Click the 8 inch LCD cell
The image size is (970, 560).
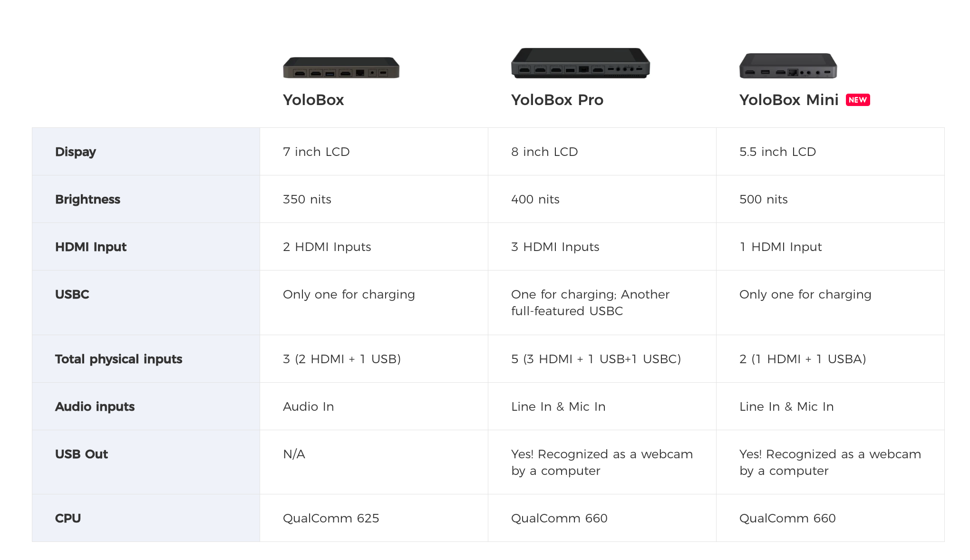pyautogui.click(x=602, y=152)
